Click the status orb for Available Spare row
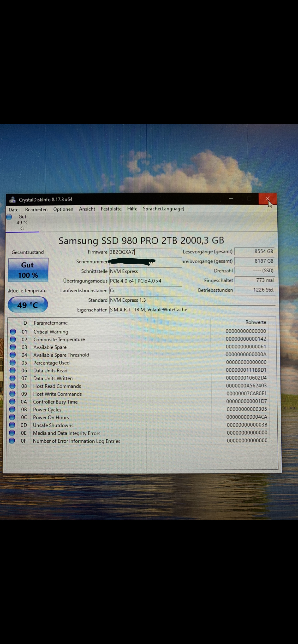 pos(13,347)
